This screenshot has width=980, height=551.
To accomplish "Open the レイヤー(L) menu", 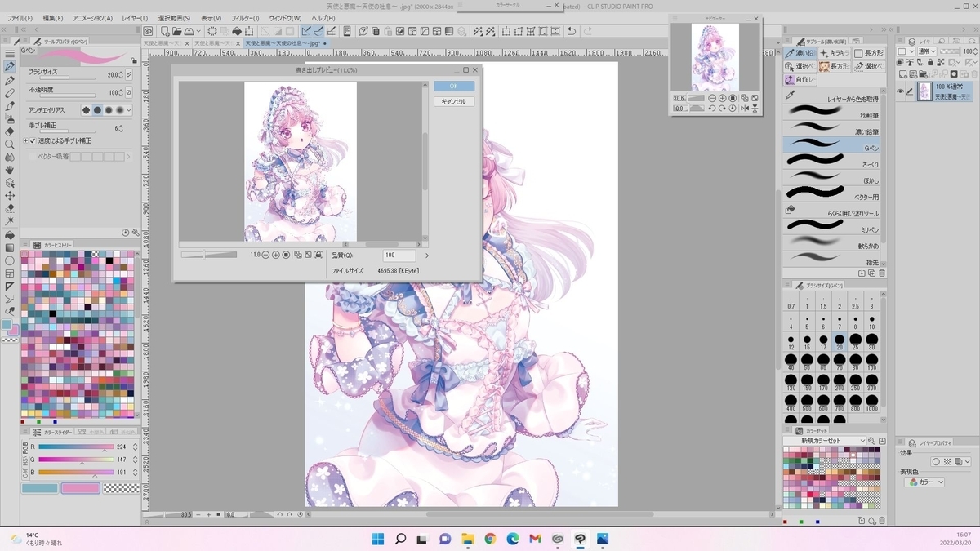I will click(x=134, y=18).
